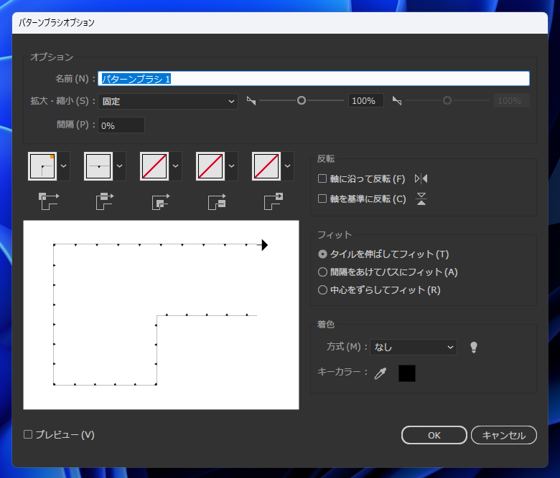Click the minimum scale icon beside first slider
560x478 pixels.
[x=251, y=101]
